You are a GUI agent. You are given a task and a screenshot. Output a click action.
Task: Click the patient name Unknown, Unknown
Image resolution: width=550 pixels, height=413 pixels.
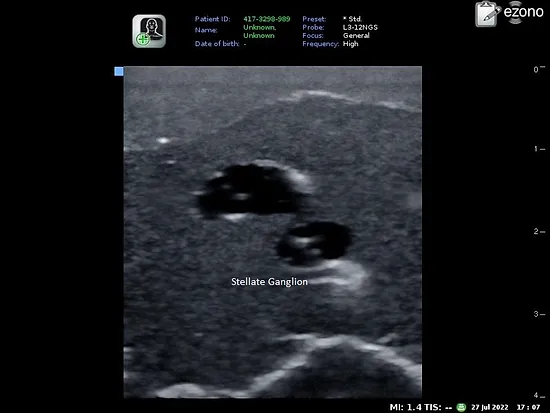click(x=260, y=31)
